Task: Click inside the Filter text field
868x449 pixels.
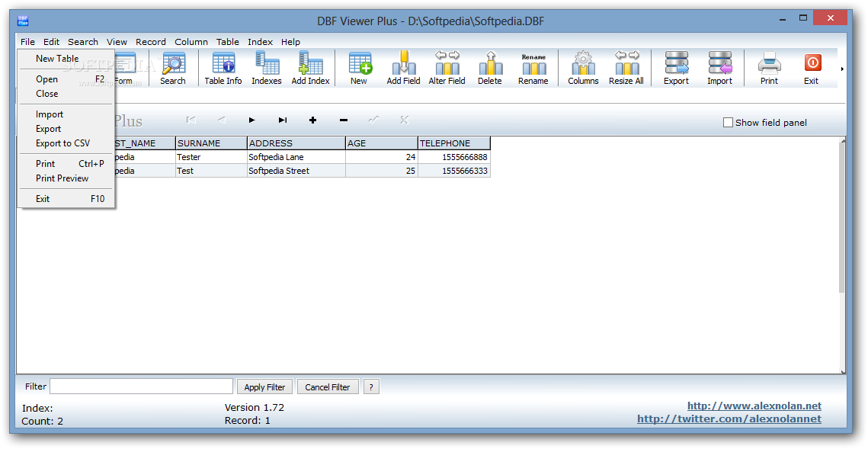Action: (x=141, y=386)
